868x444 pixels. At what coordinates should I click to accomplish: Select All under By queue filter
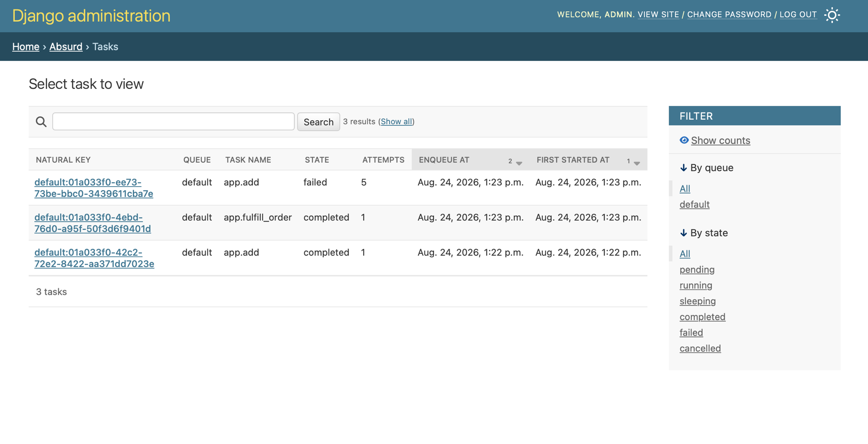(685, 189)
